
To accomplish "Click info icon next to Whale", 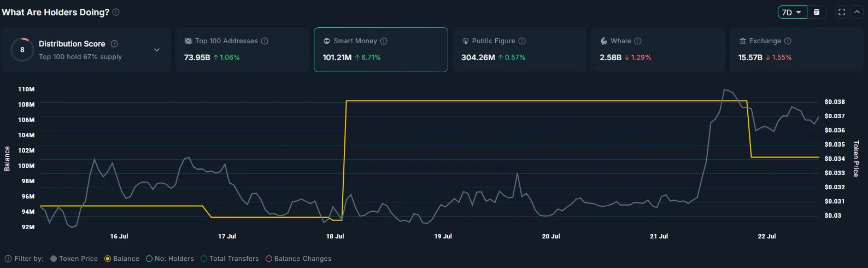I will pos(638,41).
